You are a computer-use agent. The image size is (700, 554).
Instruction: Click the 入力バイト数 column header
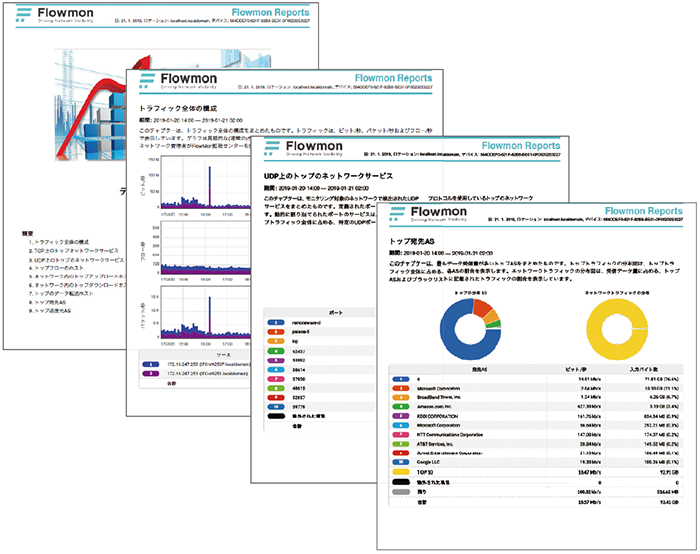(643, 369)
